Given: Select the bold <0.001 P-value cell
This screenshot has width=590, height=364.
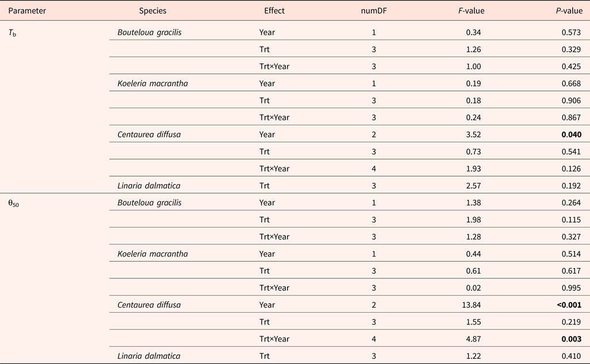Looking at the screenshot, I should 569,305.
